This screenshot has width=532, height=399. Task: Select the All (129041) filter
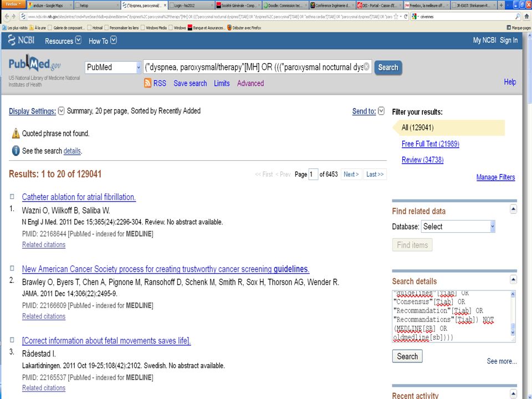coord(448,127)
